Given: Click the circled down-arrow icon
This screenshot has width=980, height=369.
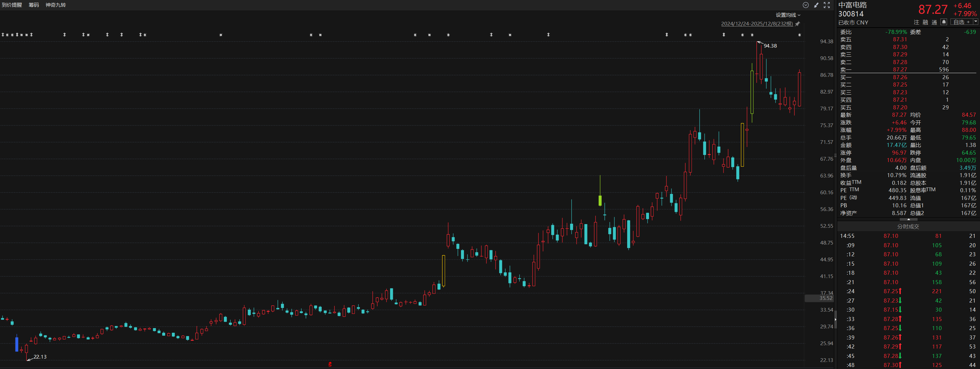Looking at the screenshot, I should tap(805, 5).
